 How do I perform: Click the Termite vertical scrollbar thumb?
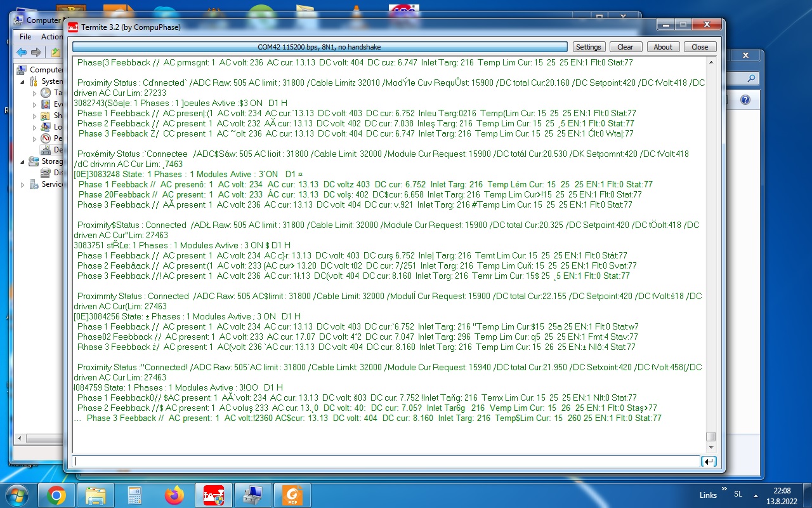tap(711, 436)
